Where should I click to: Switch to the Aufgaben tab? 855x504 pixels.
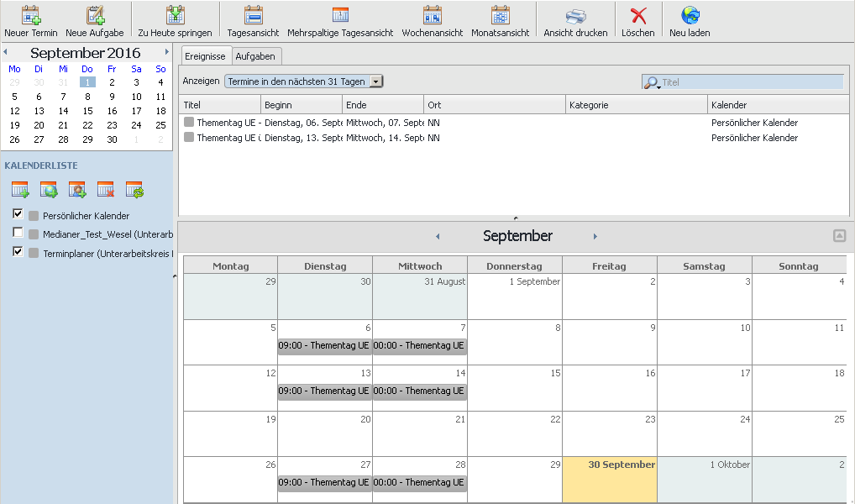pyautogui.click(x=254, y=55)
